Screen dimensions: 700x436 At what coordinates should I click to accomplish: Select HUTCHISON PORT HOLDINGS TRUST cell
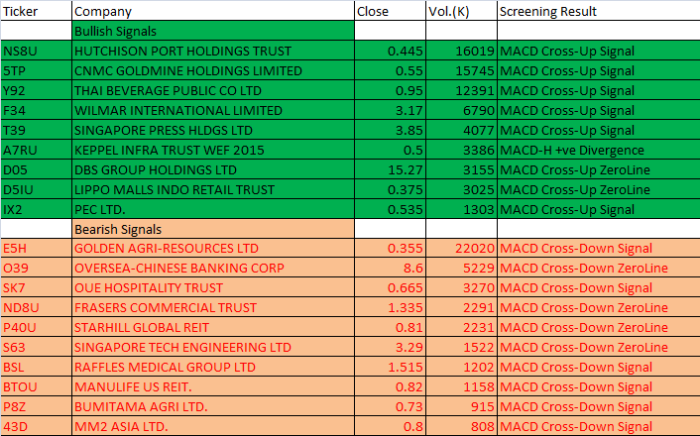213,51
